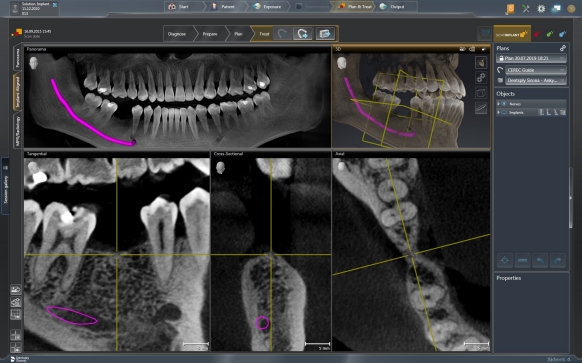Switch to the MPR/Radiology side tab
This screenshot has width=582, height=363.
pos(17,131)
